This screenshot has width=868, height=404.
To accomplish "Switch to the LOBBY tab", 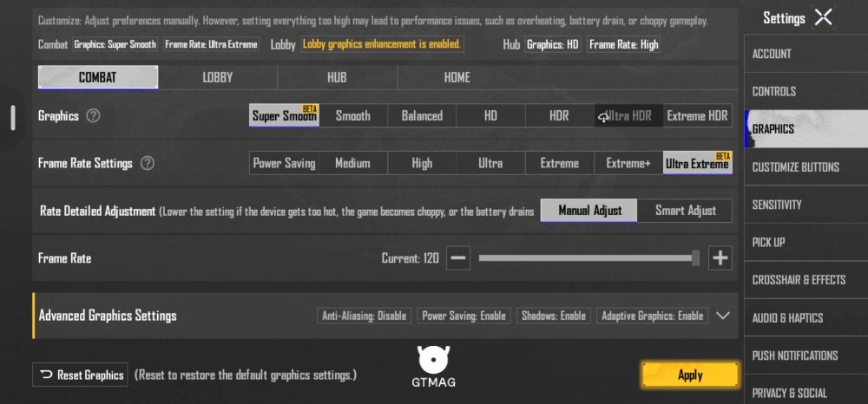I will click(218, 77).
